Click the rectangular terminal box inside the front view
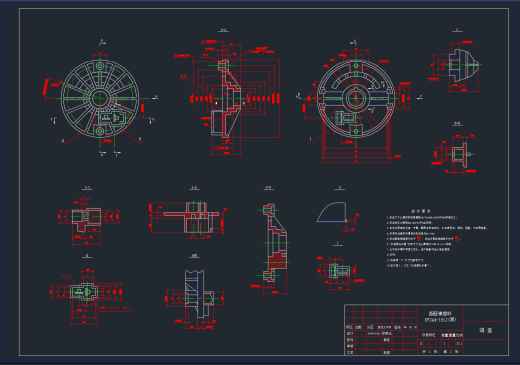 pos(113,118)
